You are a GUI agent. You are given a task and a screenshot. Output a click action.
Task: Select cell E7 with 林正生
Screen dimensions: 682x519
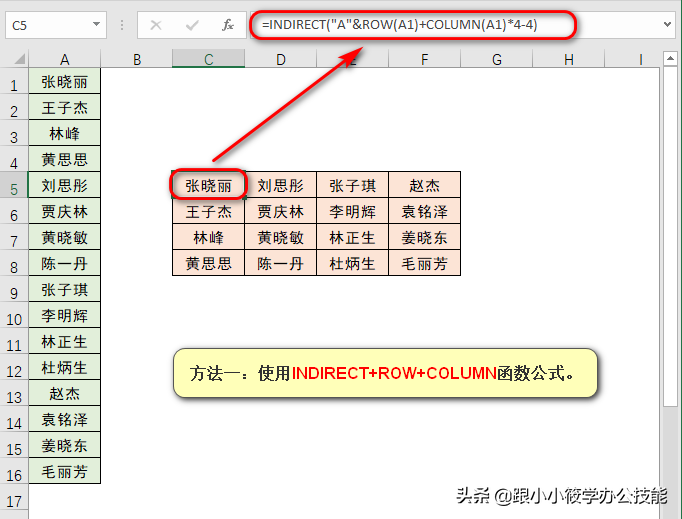point(352,237)
